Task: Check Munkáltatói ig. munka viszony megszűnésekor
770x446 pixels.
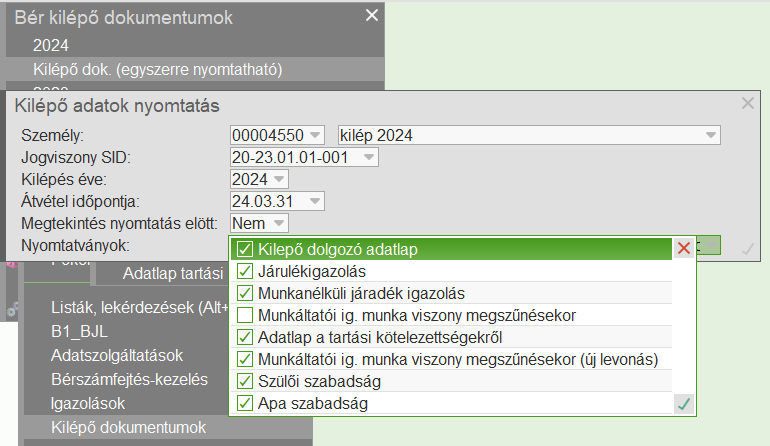Action: click(244, 315)
